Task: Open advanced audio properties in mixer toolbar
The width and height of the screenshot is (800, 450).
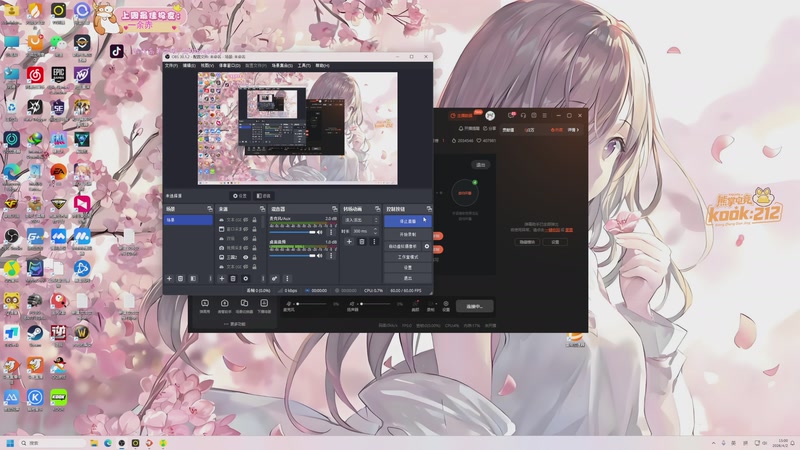Action: [274, 279]
